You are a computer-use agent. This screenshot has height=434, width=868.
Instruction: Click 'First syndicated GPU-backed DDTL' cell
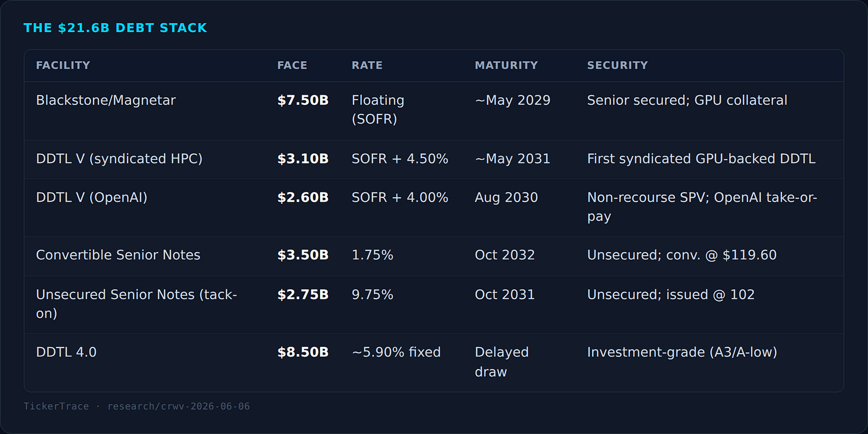[x=701, y=159]
